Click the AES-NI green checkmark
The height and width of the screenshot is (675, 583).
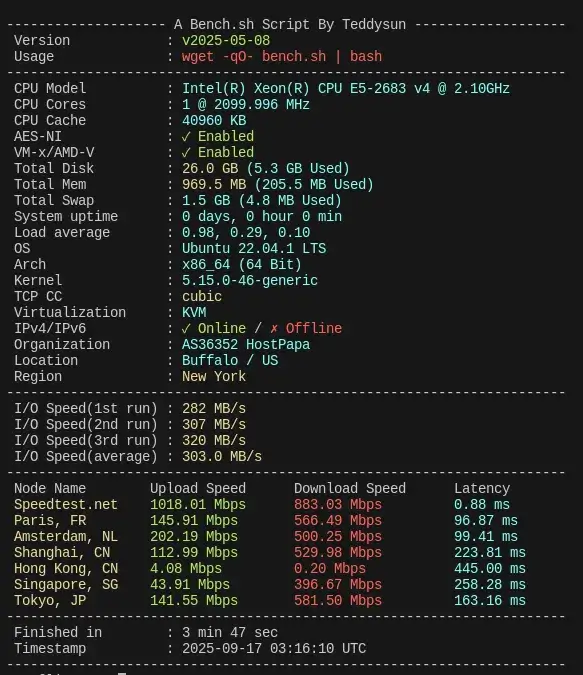pyautogui.click(x=186, y=137)
